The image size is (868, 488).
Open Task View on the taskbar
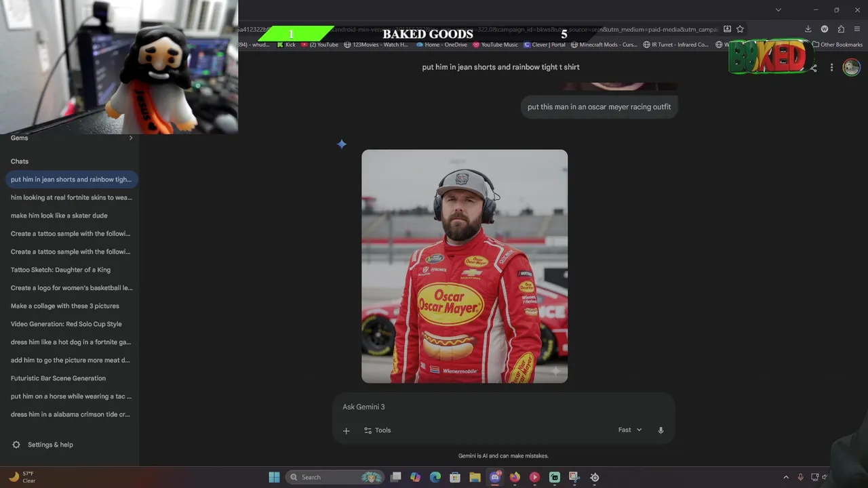[x=396, y=477]
